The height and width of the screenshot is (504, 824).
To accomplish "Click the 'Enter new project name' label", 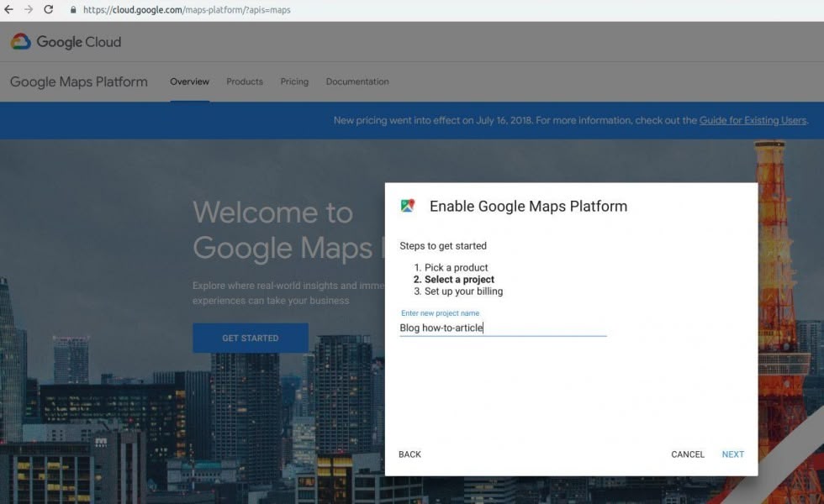I will pyautogui.click(x=440, y=312).
